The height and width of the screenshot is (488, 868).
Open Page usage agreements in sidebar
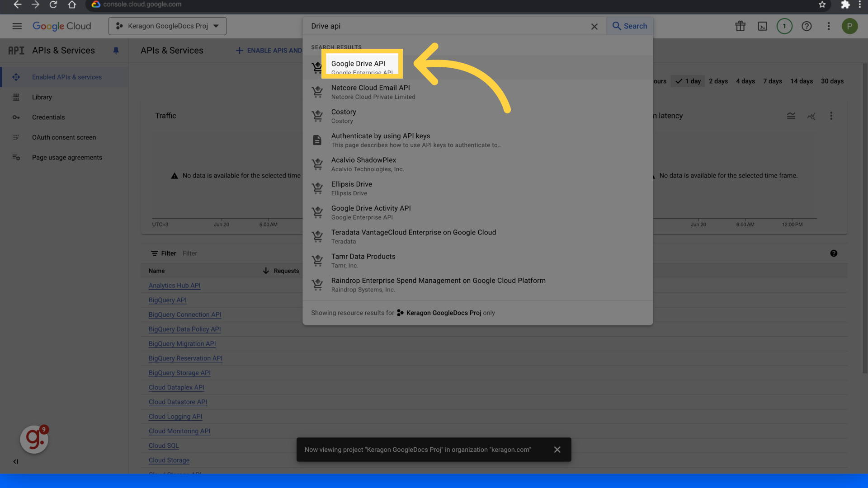(64, 158)
